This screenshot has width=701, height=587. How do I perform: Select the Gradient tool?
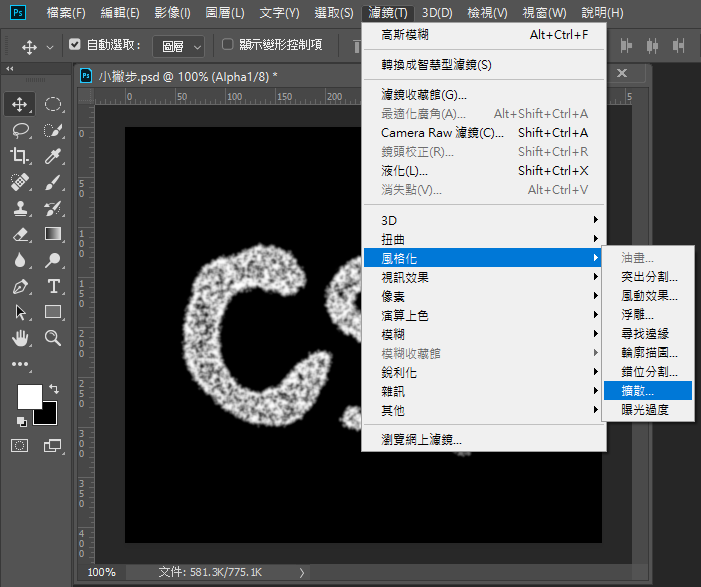pos(53,234)
